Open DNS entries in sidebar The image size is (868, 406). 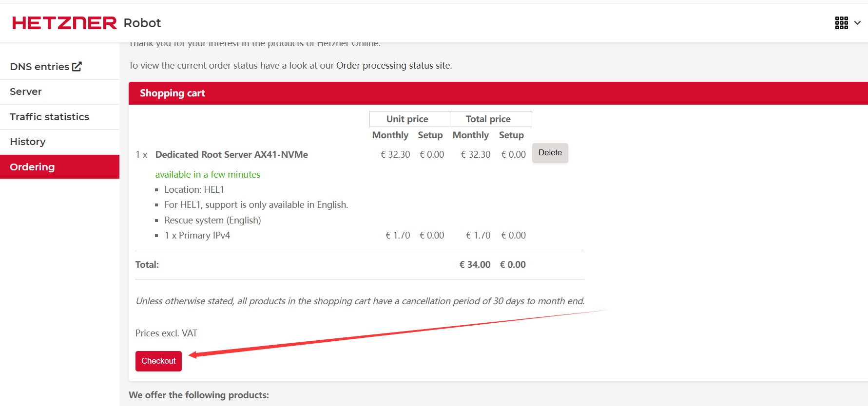click(x=45, y=67)
